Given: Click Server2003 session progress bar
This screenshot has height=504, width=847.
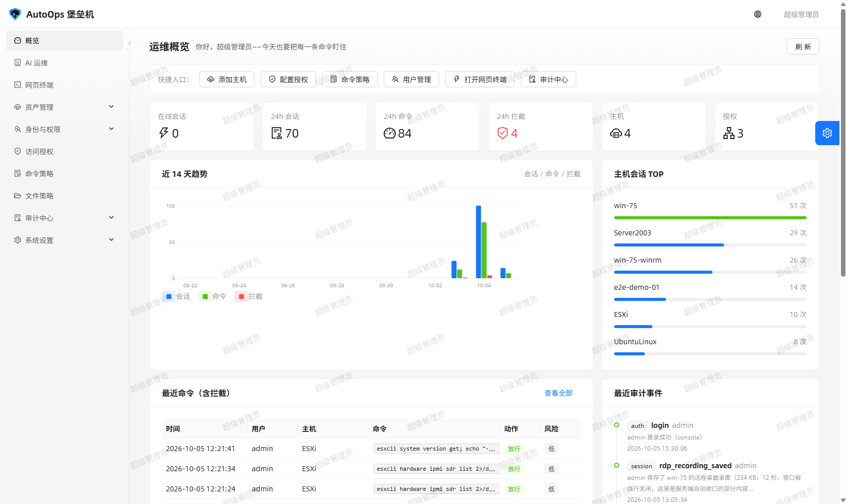Looking at the screenshot, I should [710, 245].
